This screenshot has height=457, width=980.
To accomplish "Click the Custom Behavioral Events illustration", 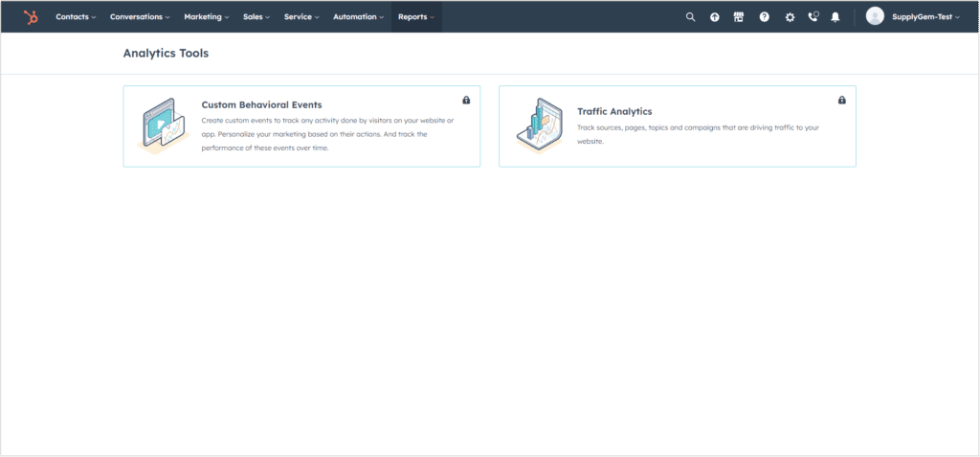I will tap(163, 126).
